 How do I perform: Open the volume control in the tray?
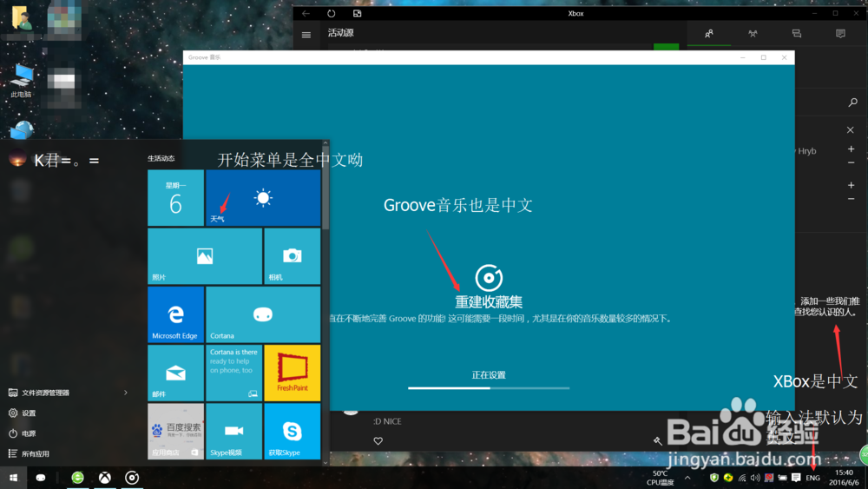click(x=756, y=478)
